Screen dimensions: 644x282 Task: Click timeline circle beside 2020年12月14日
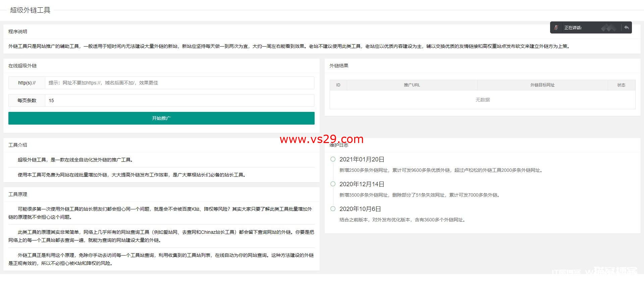(333, 184)
